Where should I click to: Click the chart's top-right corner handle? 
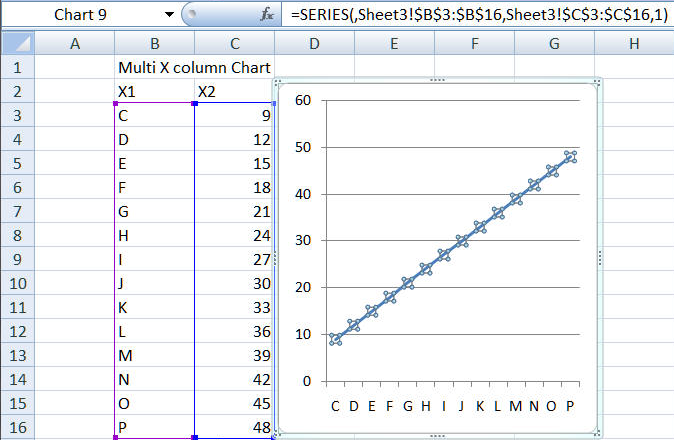point(597,83)
